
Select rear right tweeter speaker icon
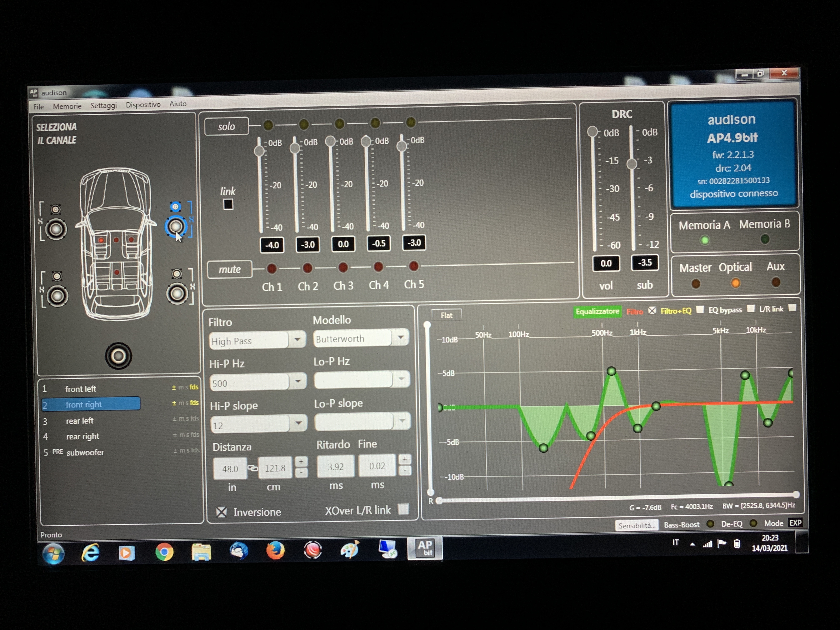[177, 273]
